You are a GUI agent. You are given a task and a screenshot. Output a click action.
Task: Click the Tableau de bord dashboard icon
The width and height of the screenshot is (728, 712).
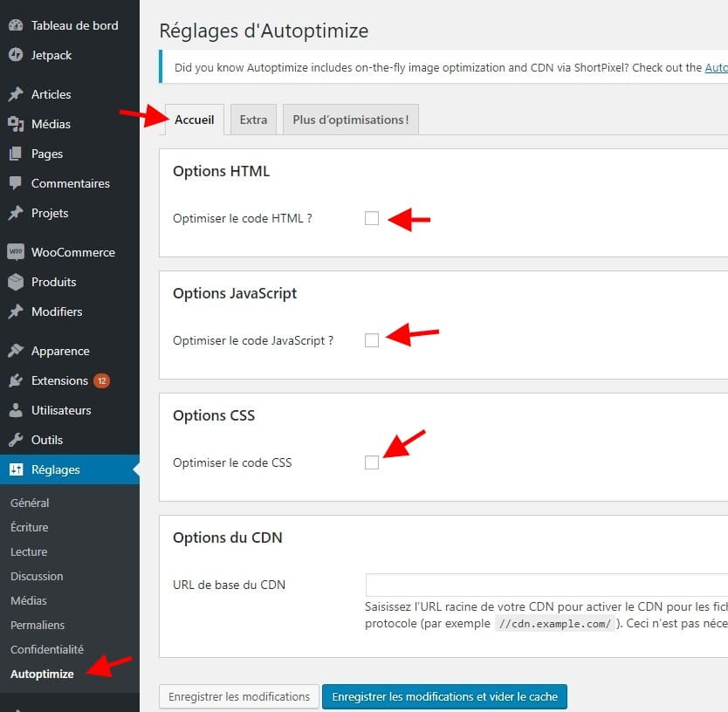point(16,25)
